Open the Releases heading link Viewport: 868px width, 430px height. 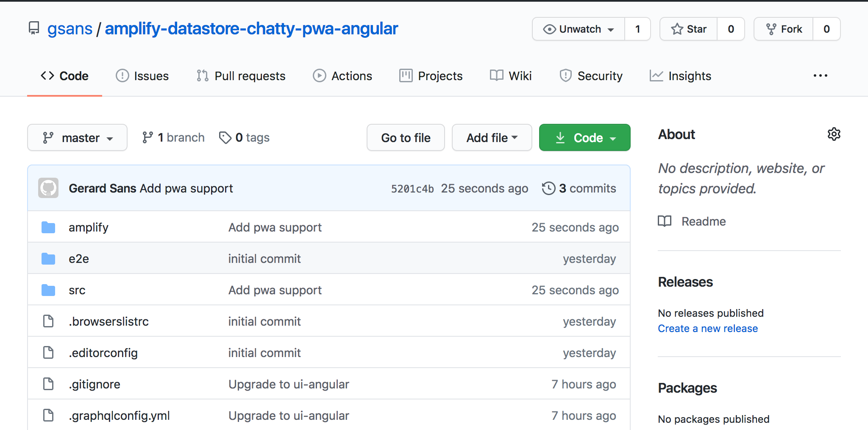(x=685, y=282)
